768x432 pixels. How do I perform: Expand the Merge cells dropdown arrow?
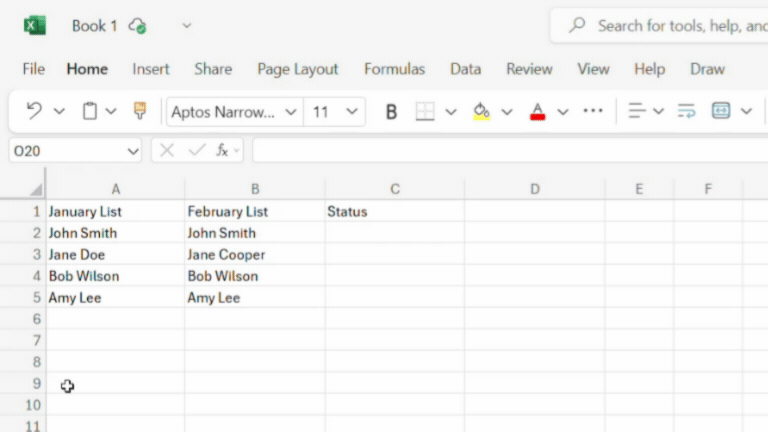(746, 112)
